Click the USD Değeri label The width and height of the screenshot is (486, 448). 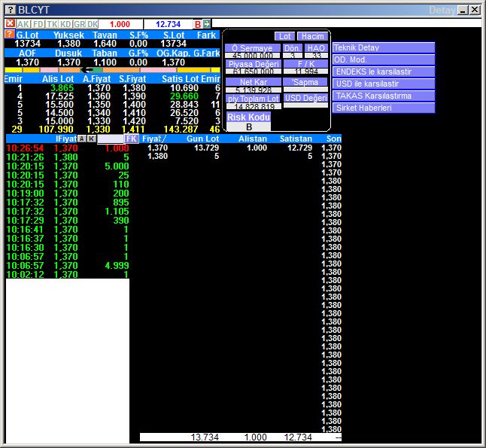306,98
